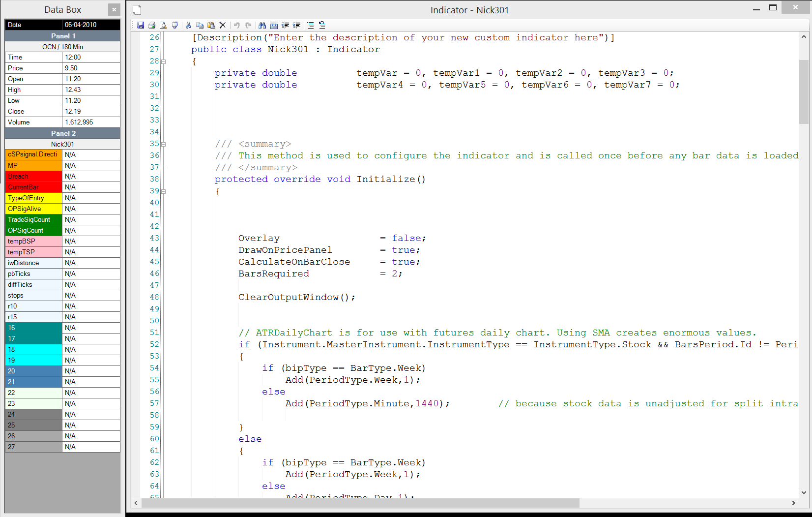Increase indent of the selected lines

click(296, 25)
